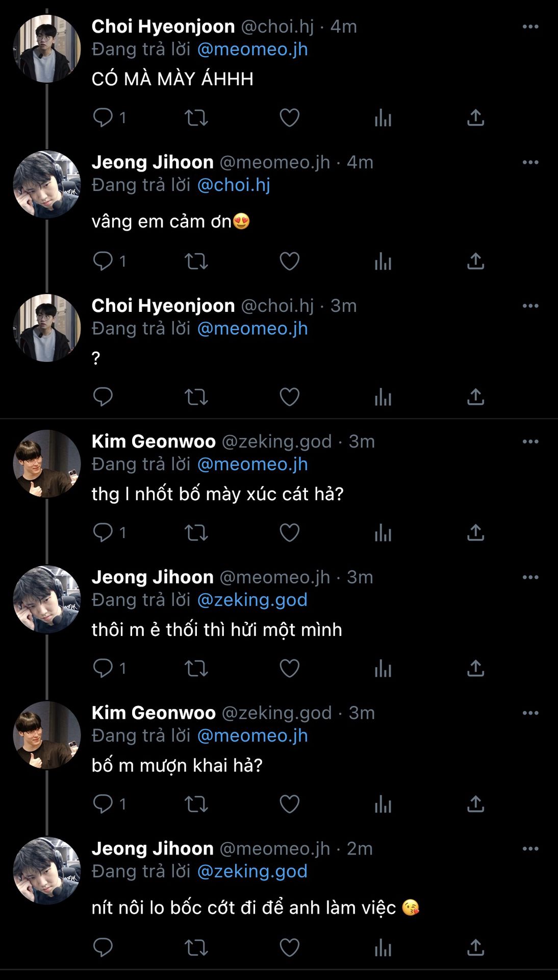Reply to the "thôi m ẻ thối" tweet
The height and width of the screenshot is (980, 558).
(103, 668)
